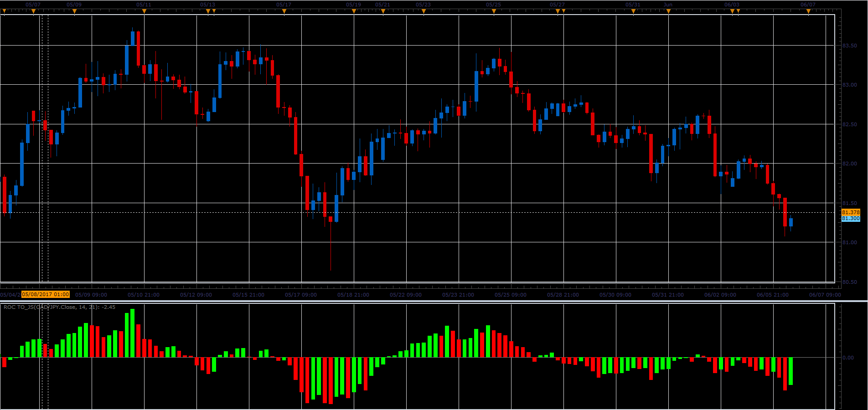Select the orange marker under the Jun label
Image resolution: width=868 pixels, height=410 pixels.
pos(668,11)
